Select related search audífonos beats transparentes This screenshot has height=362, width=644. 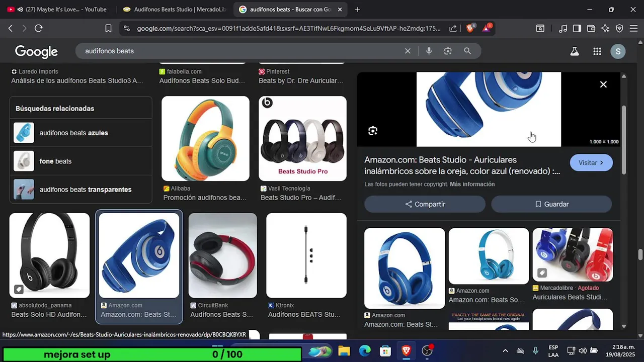(x=80, y=190)
